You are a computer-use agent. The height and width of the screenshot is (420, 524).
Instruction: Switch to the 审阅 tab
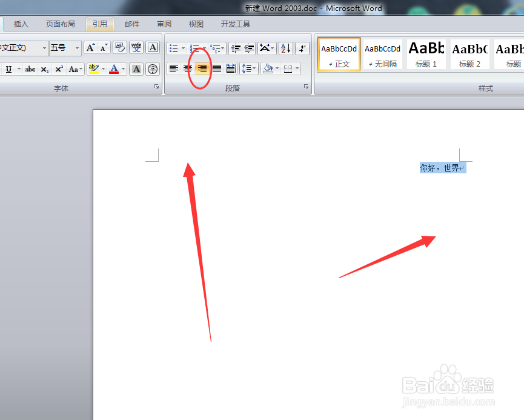tap(164, 24)
